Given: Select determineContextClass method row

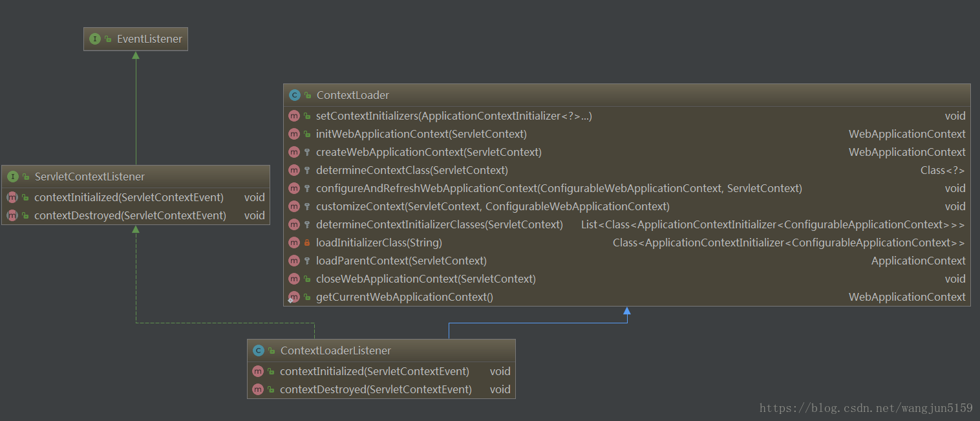Looking at the screenshot, I should (627, 170).
